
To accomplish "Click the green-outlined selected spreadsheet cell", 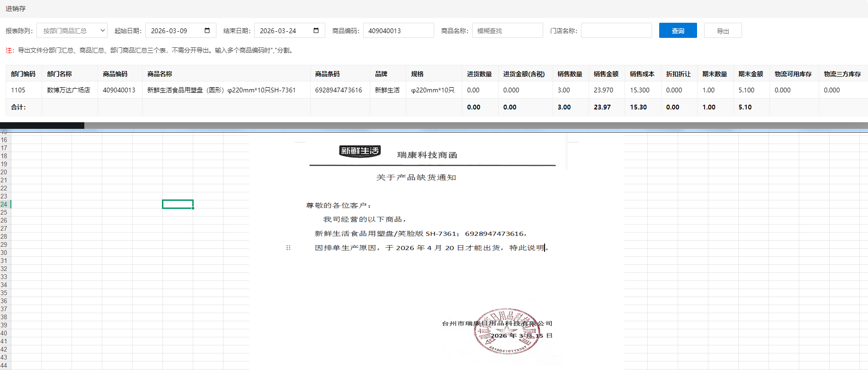I will 178,204.
